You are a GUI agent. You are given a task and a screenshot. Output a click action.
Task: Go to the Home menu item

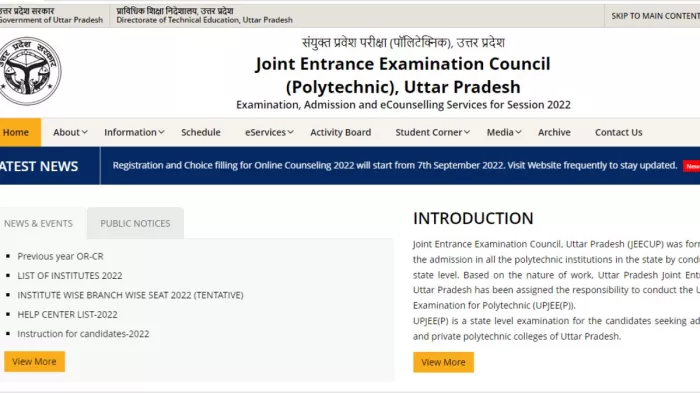point(16,133)
